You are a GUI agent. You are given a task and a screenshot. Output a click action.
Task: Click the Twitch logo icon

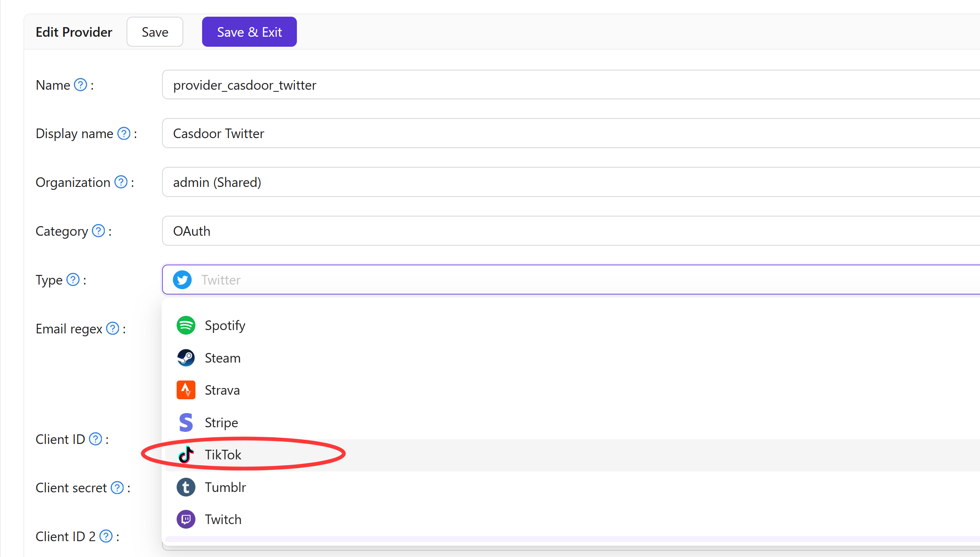click(186, 519)
